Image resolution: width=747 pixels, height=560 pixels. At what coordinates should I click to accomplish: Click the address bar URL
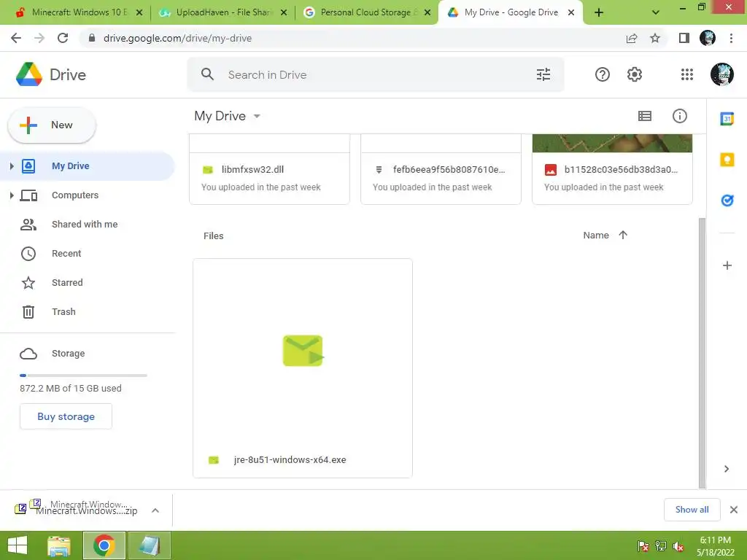177,38
